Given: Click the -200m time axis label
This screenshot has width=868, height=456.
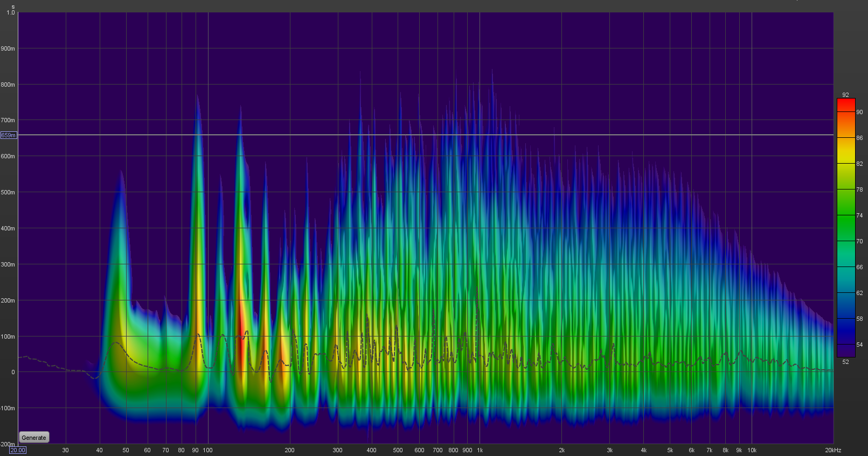Looking at the screenshot, I should point(8,444).
